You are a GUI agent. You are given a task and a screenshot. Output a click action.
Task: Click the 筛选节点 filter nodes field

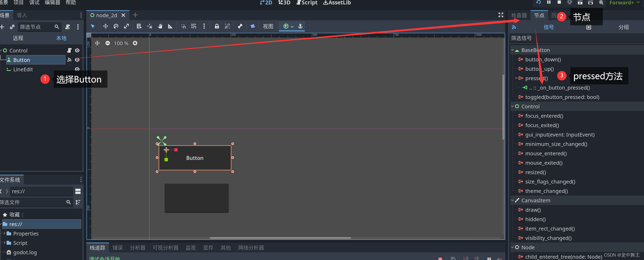tap(39, 27)
